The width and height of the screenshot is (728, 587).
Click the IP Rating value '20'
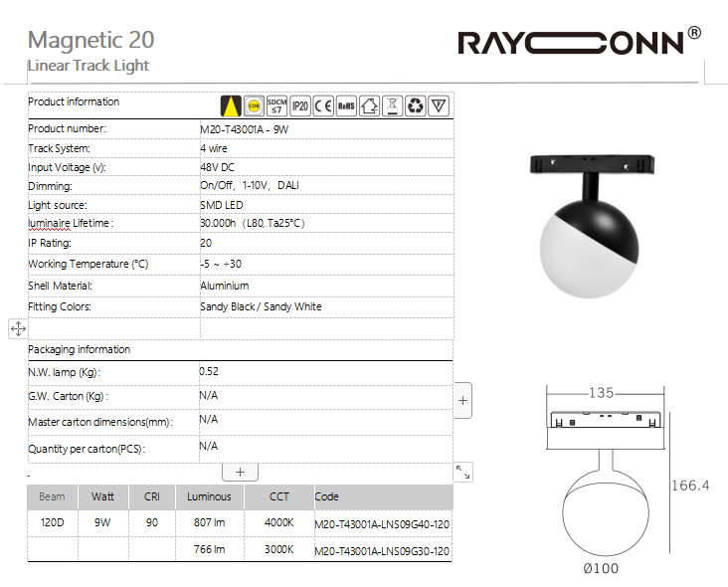pos(206,243)
